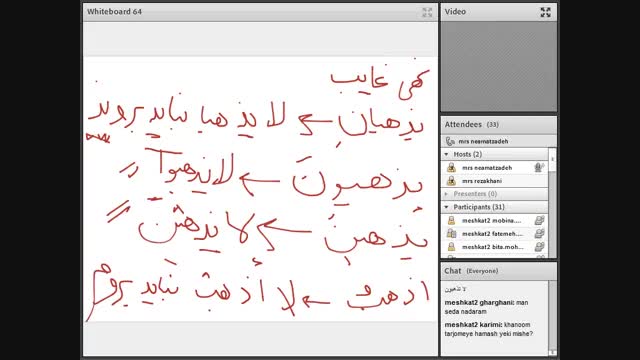Maximize the Video pod with fullscreen icon
This screenshot has height=360, width=640.
(x=545, y=12)
